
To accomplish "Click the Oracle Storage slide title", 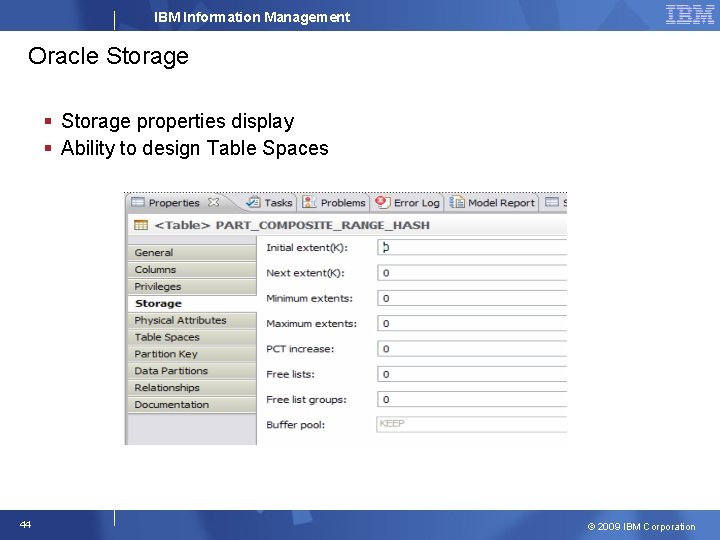I will 108,56.
